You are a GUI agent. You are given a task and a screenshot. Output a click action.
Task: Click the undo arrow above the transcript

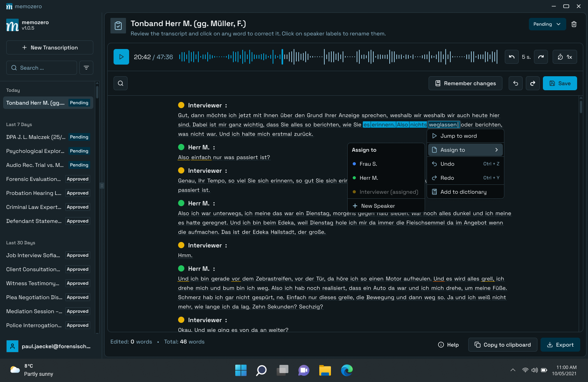515,83
